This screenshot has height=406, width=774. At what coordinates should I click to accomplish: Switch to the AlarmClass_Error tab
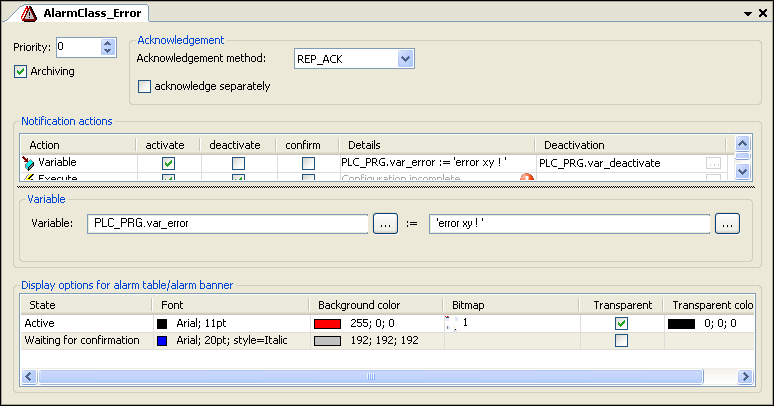pyautogui.click(x=81, y=13)
